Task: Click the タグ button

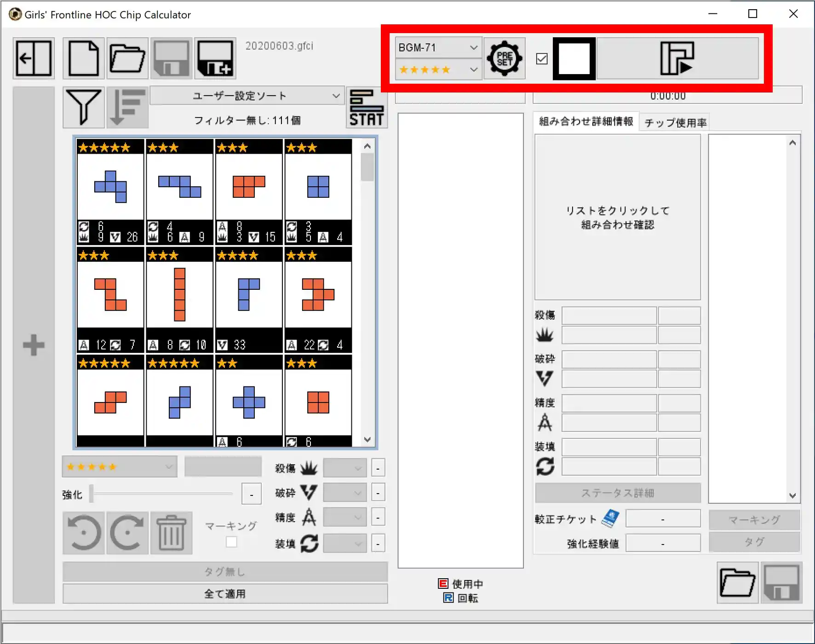Action: tap(754, 542)
